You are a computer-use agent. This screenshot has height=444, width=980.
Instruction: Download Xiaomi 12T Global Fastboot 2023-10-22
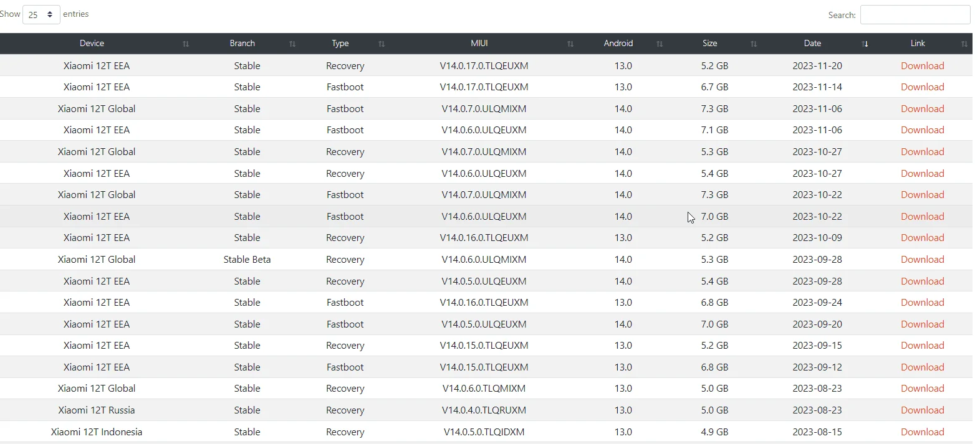pos(923,194)
